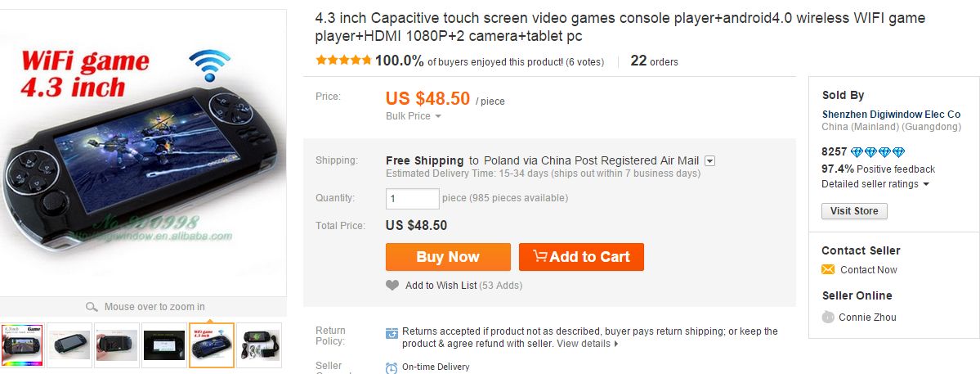Open the shipping method dropdown arrow
Screen dimensions: 980x374
pyautogui.click(x=709, y=161)
